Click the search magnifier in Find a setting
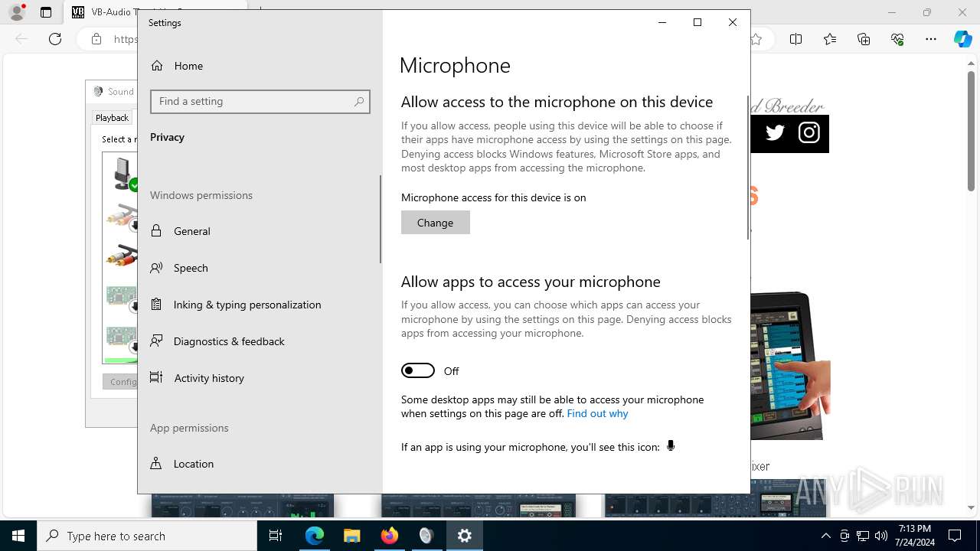Viewport: 980px width, 551px height. click(359, 101)
